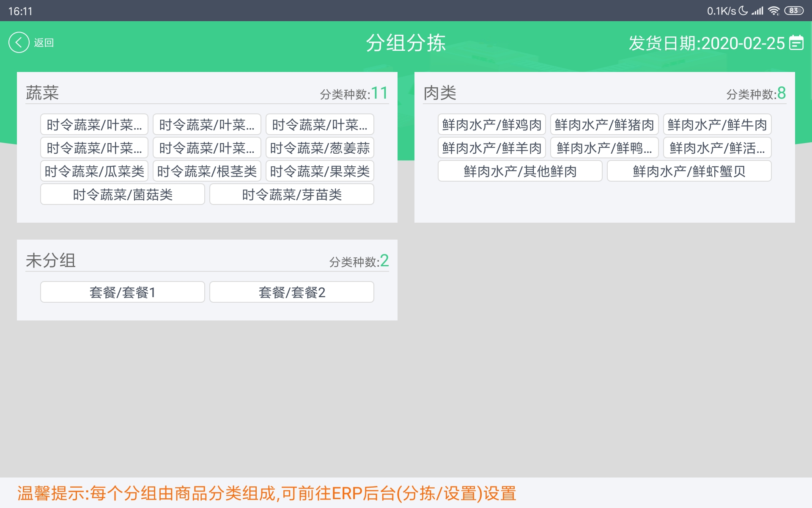Tap the 发货日期 2020-02-25 text
This screenshot has width=812, height=508.
pyautogui.click(x=706, y=43)
